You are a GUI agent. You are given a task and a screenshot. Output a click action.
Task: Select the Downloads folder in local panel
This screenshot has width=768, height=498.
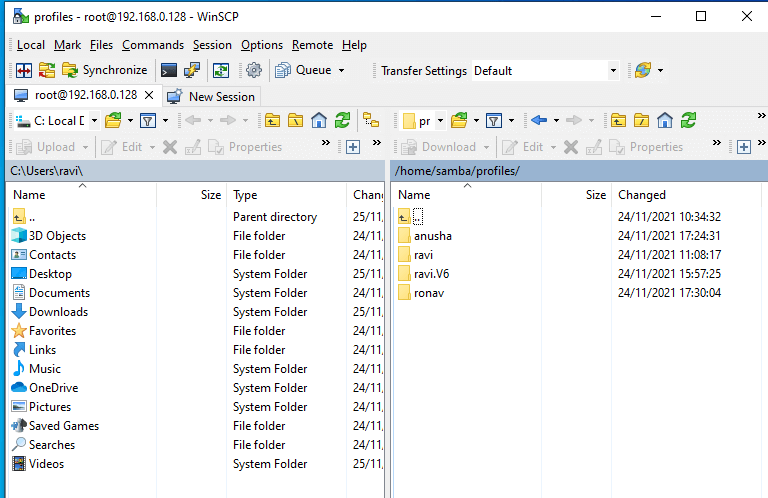click(58, 312)
